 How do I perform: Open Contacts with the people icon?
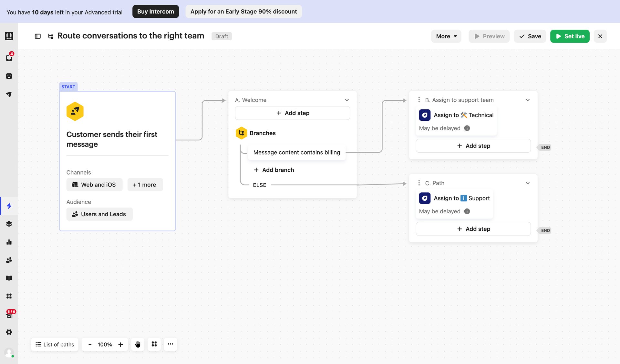(x=9, y=260)
